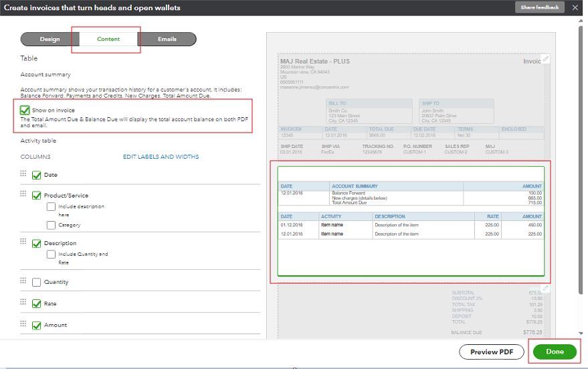
Task: Enable the Category checkbox
Action: click(51, 225)
